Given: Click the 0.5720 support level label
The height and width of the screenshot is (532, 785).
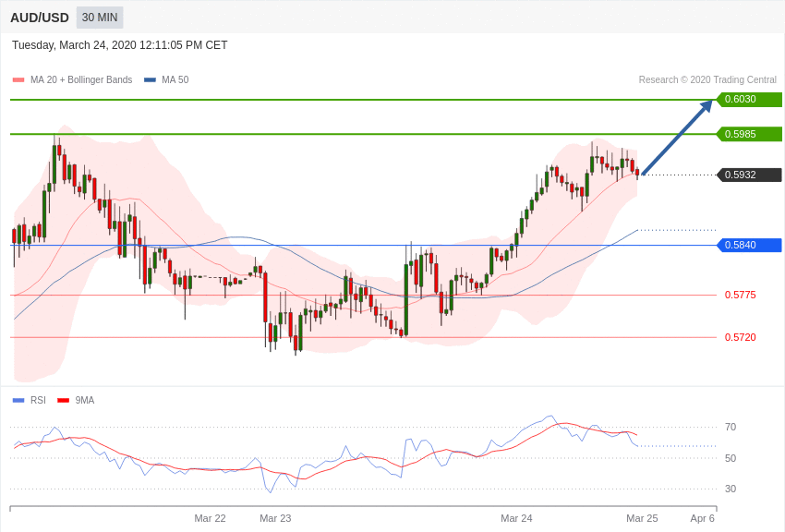Looking at the screenshot, I should (741, 337).
